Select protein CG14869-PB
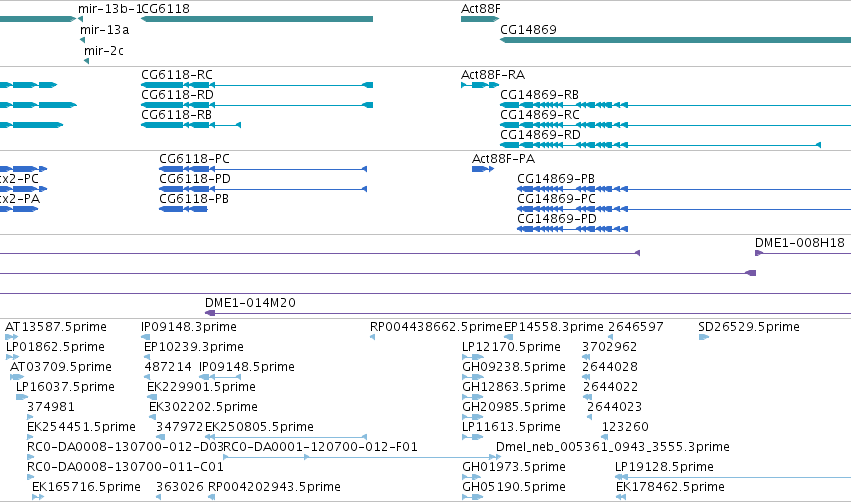 click(x=684, y=189)
